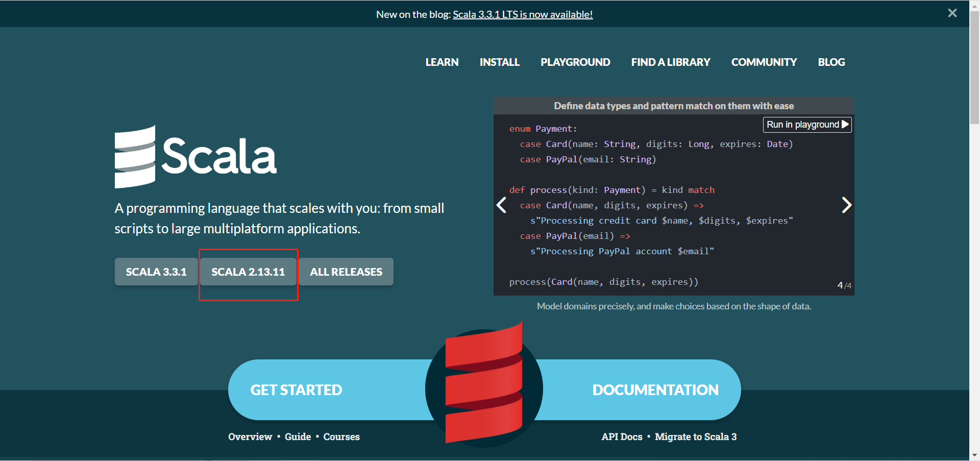
Task: View ALL RELEASES
Action: [346, 272]
